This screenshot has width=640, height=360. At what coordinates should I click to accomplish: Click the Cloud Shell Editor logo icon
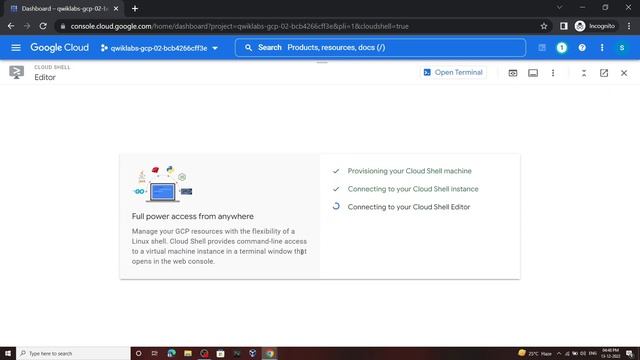pos(16,73)
